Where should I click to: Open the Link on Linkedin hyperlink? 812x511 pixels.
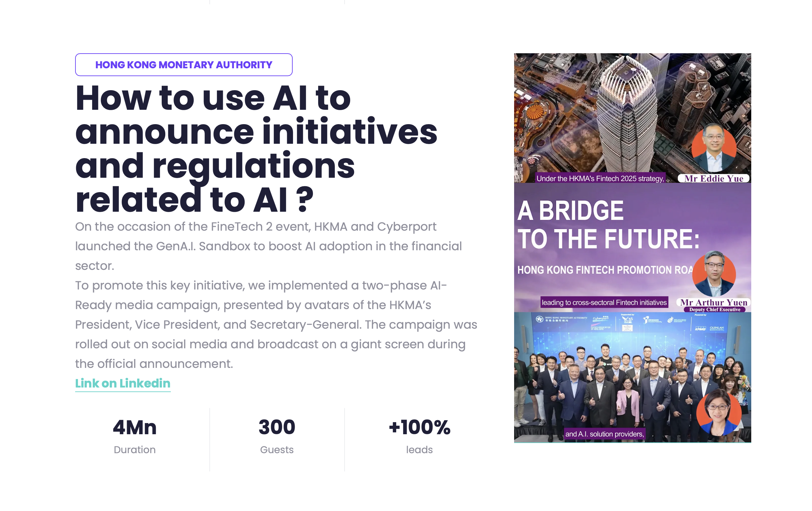click(x=122, y=383)
